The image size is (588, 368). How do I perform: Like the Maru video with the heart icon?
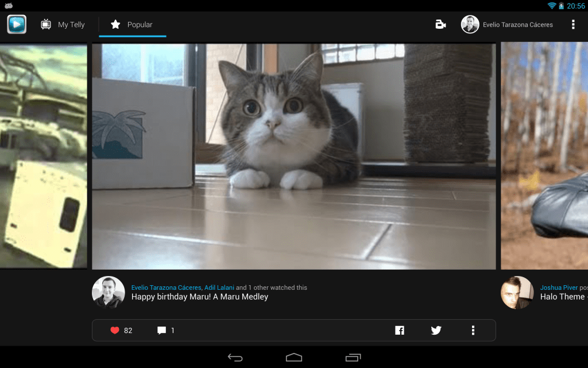pyautogui.click(x=115, y=331)
